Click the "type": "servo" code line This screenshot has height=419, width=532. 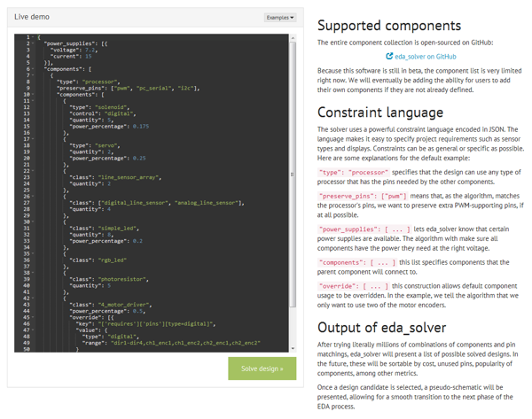pos(95,145)
